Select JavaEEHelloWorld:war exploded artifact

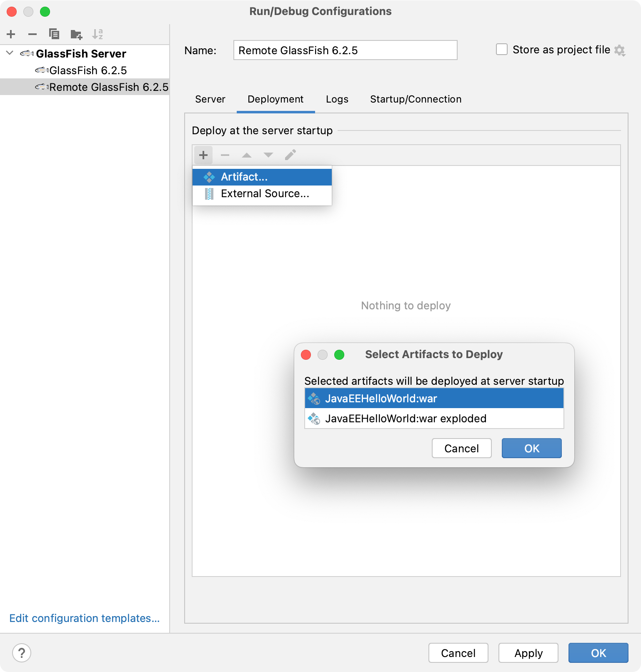tap(434, 419)
